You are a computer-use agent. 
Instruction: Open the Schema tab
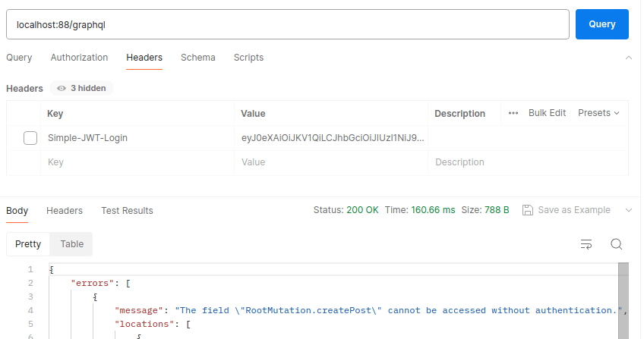point(198,58)
